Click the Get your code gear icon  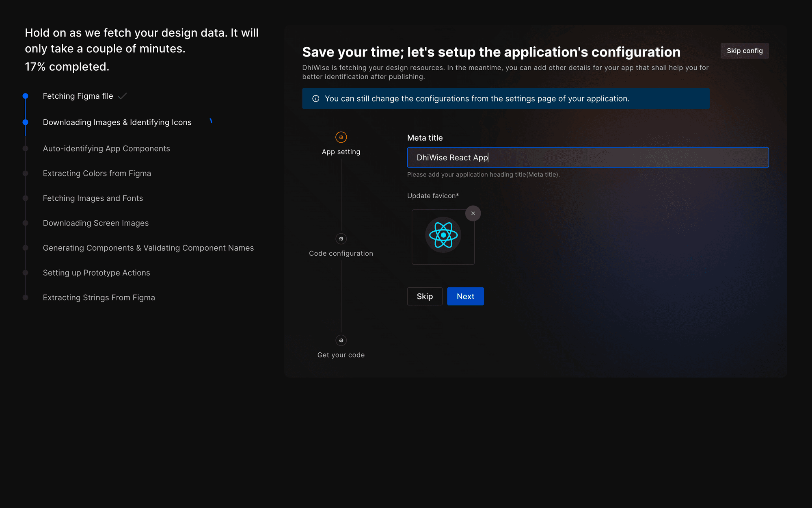[x=341, y=340]
